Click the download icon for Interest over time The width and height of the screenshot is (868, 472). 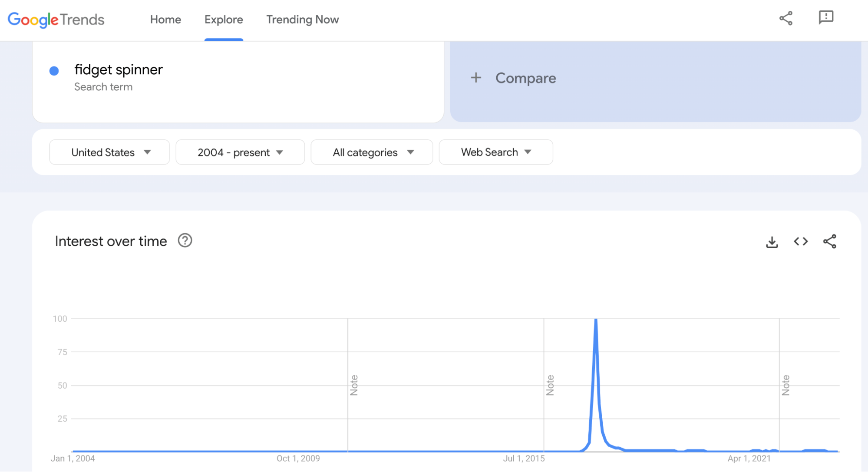click(x=772, y=241)
